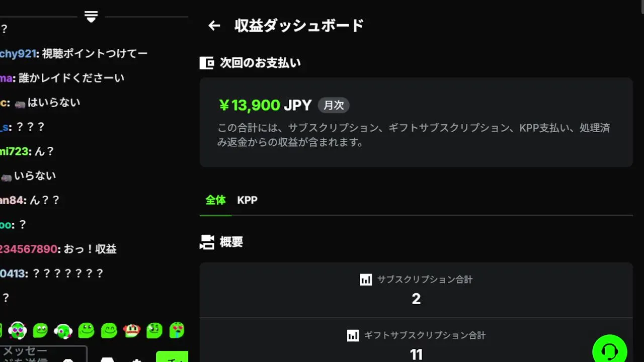Pick the first headphones green emote
The height and width of the screenshot is (362, 644).
click(18, 330)
